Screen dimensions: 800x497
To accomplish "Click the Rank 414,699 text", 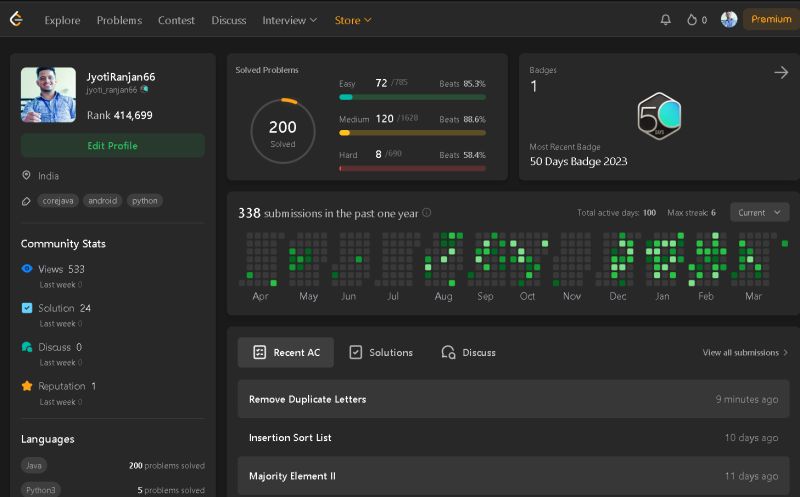I will click(119, 115).
